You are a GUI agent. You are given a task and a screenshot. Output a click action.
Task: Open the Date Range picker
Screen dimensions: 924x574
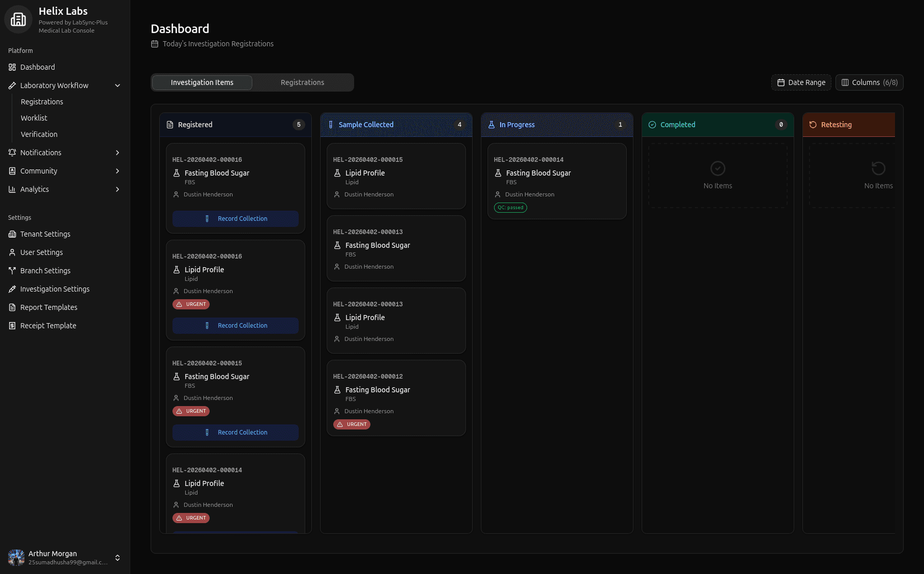point(801,82)
